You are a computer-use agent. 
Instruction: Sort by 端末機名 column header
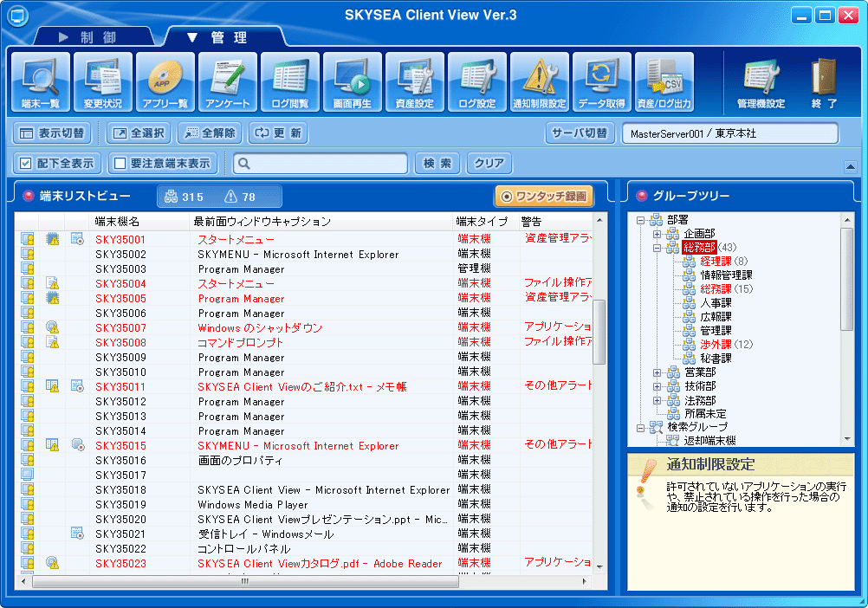click(139, 222)
